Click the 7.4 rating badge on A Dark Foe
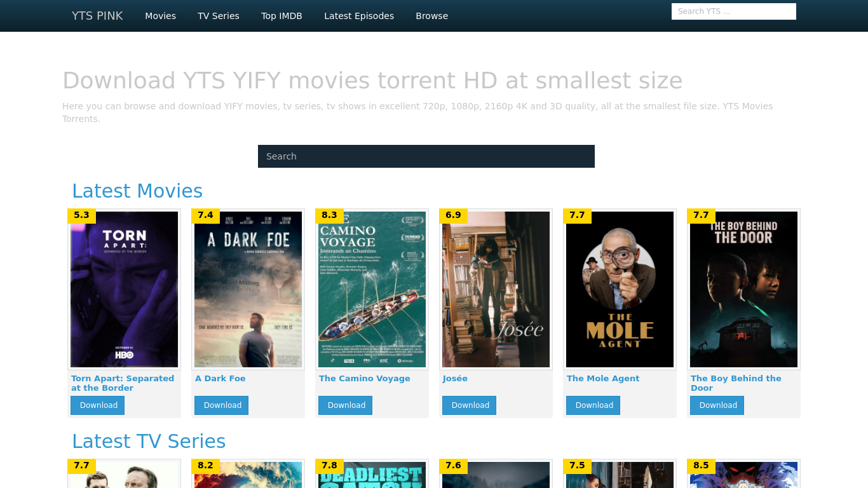Viewport: 868px width, 488px height. click(205, 215)
